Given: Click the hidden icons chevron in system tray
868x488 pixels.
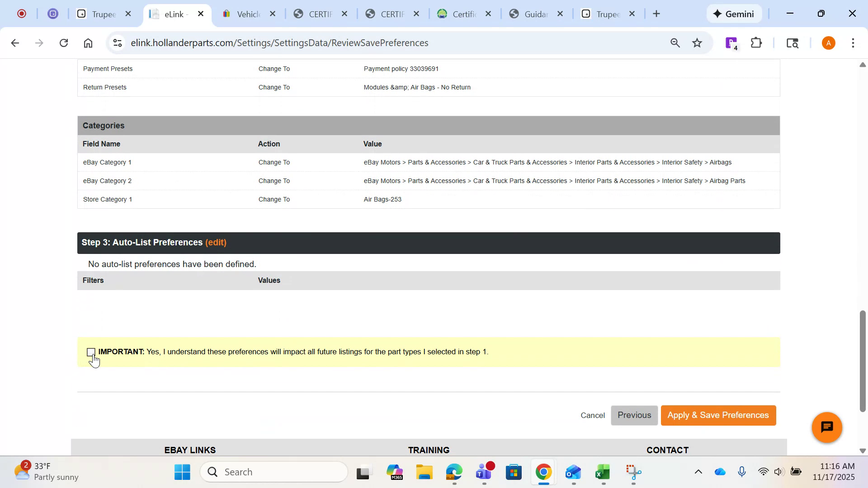Looking at the screenshot, I should click(698, 472).
